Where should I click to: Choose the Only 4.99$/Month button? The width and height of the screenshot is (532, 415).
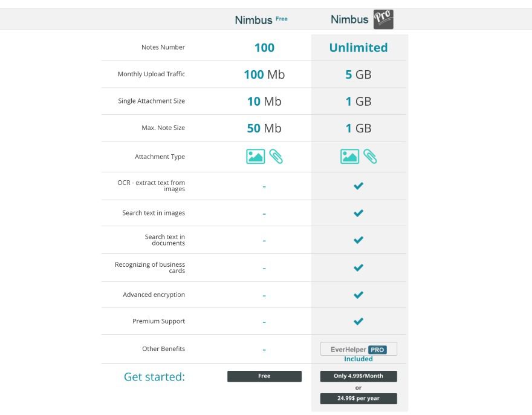tap(358, 376)
